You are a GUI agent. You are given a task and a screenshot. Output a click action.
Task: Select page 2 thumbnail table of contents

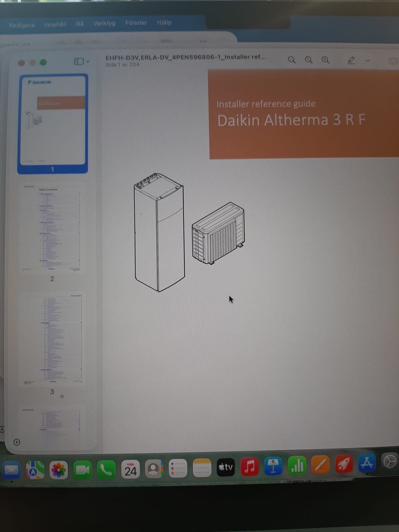click(52, 227)
